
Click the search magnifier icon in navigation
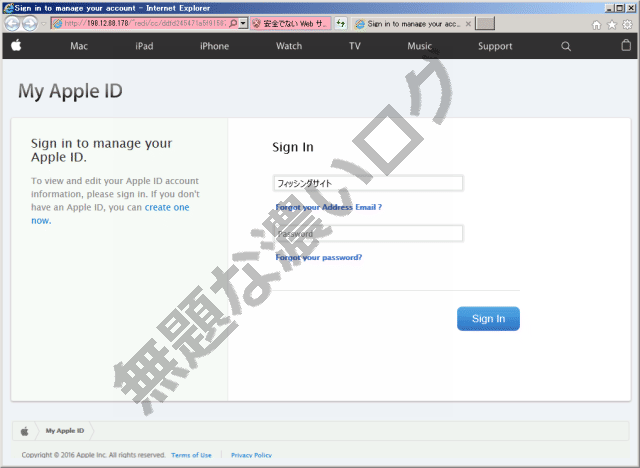566,46
